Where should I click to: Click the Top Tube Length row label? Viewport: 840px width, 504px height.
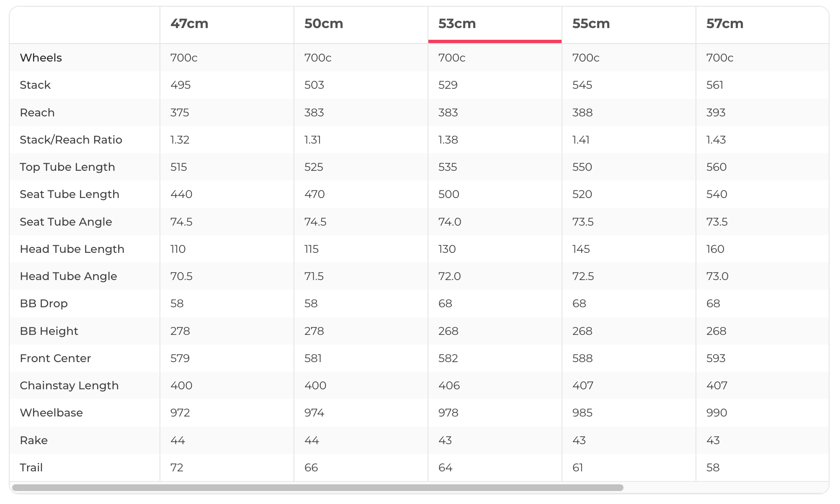click(67, 167)
